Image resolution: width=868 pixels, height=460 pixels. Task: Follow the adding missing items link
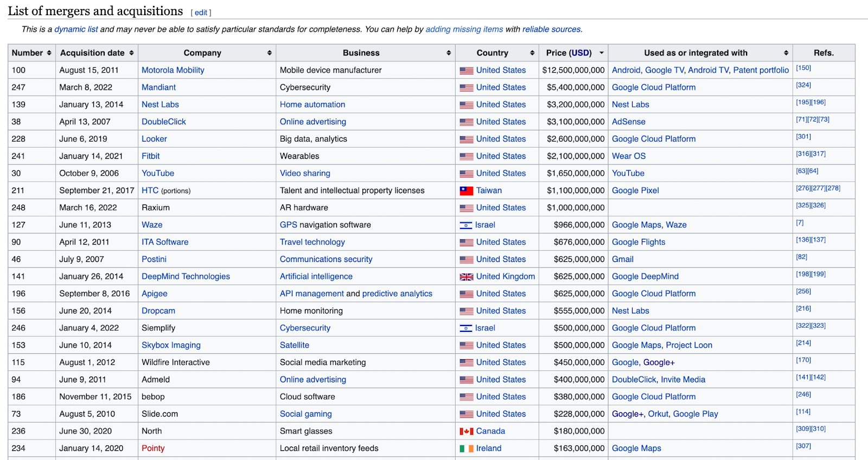(x=464, y=29)
